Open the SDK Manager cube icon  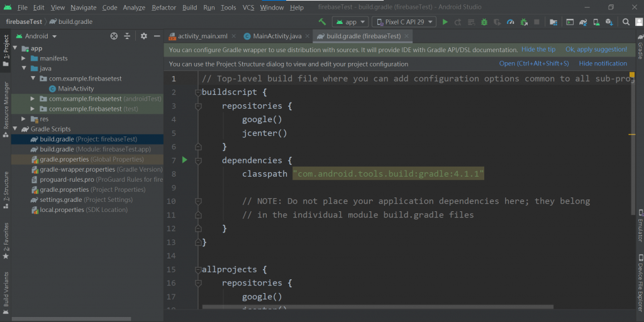click(609, 22)
